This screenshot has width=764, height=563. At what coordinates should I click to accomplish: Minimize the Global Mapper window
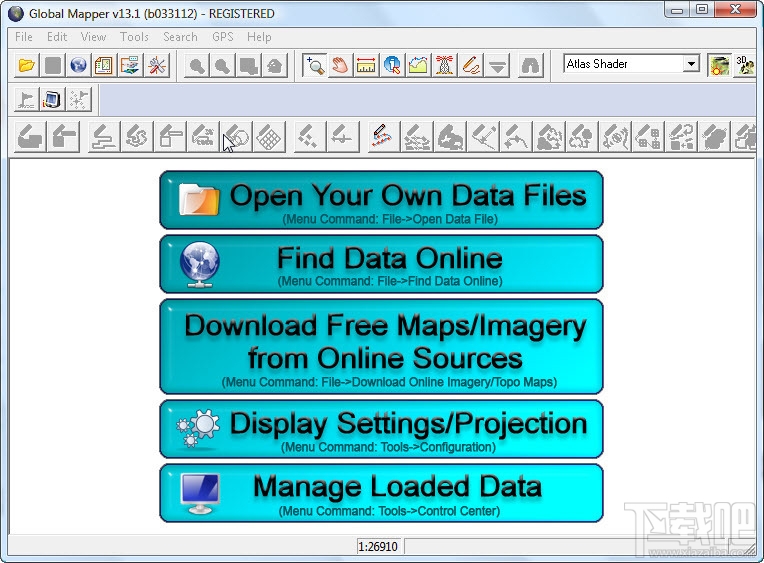(x=677, y=10)
